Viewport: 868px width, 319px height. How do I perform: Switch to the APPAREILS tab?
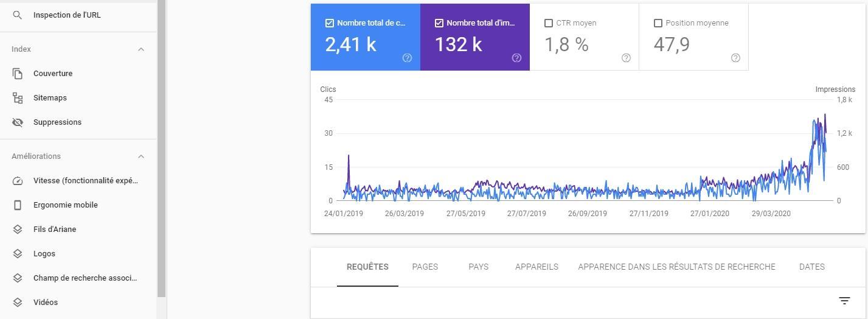point(536,267)
